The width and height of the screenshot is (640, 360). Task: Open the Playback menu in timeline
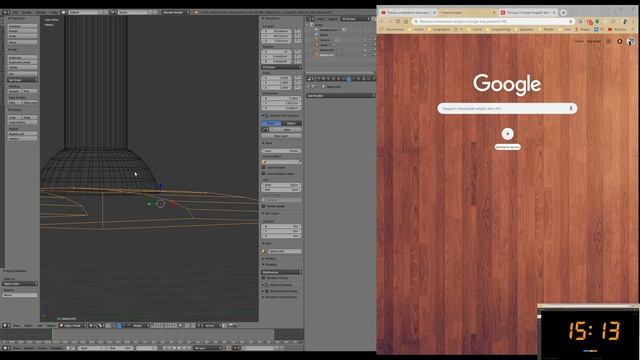click(56, 348)
